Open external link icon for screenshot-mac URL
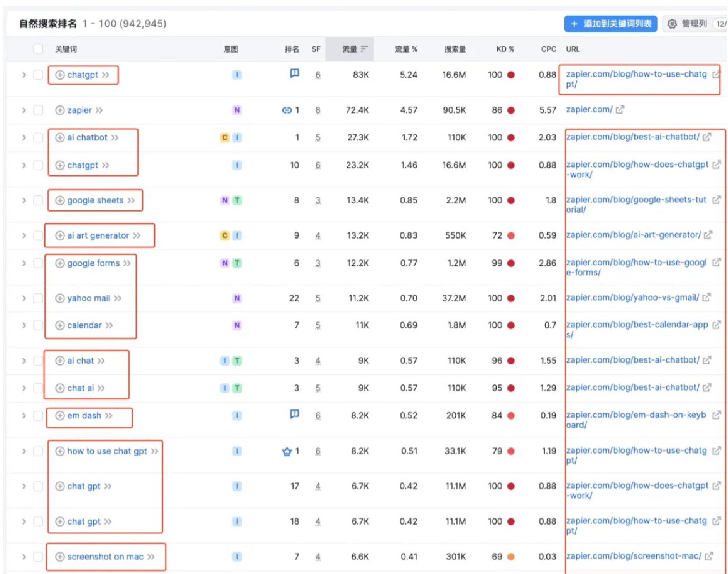This screenshot has height=574, width=728. coord(708,556)
